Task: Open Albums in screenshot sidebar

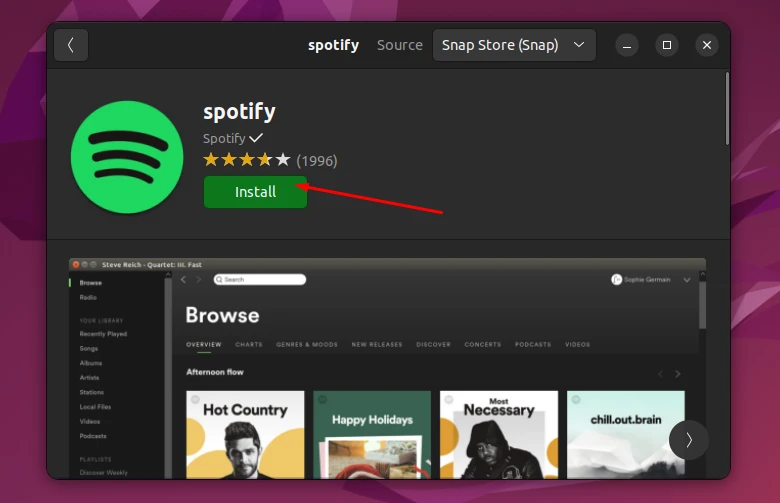Action: pos(91,363)
